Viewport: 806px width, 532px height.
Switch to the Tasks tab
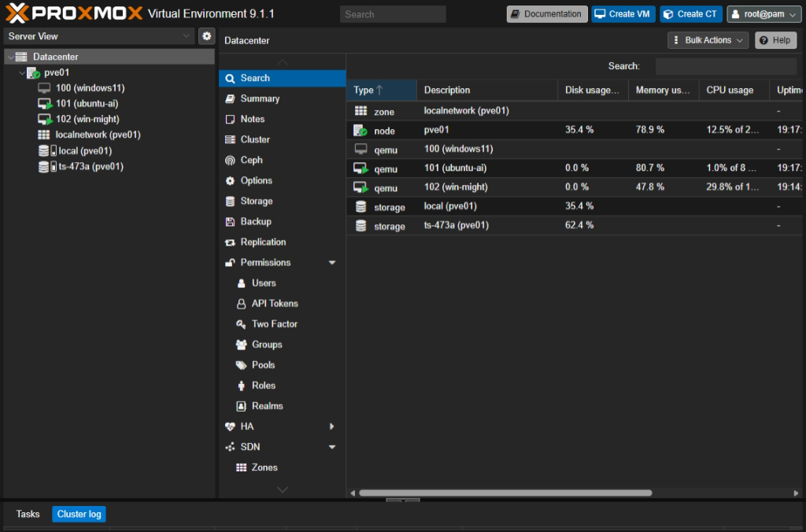point(28,515)
